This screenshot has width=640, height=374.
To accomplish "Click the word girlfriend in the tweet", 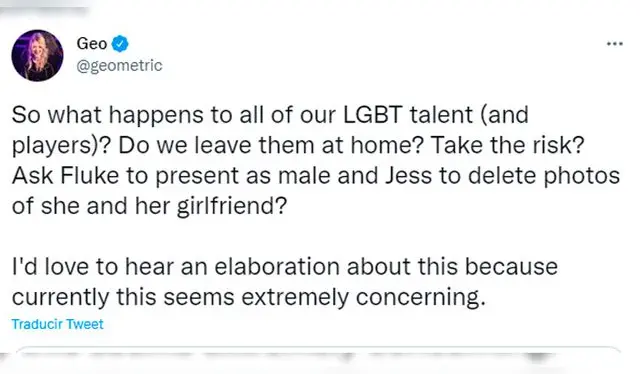I will (x=232, y=206).
